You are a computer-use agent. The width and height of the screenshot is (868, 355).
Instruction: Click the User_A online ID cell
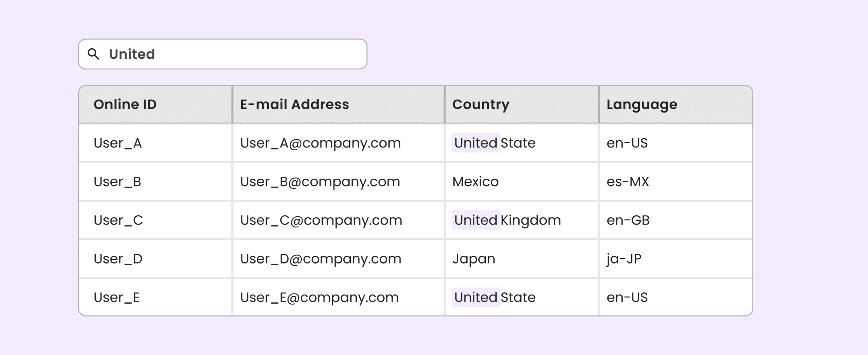156,143
